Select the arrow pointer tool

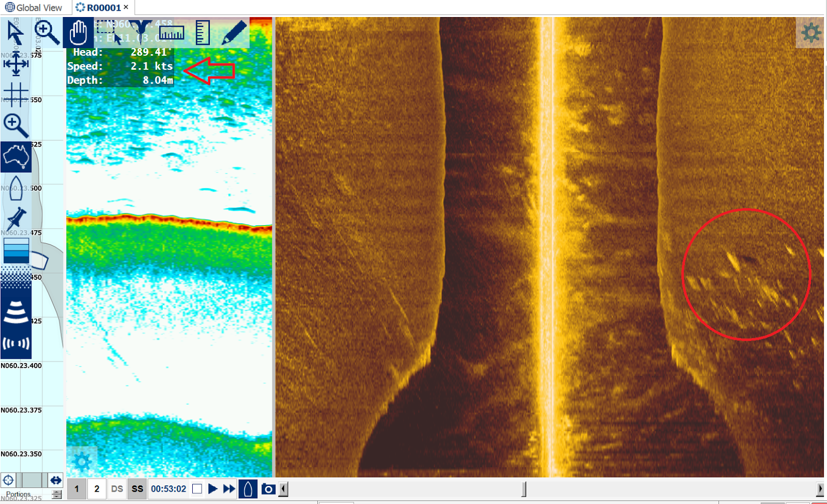tap(16, 33)
